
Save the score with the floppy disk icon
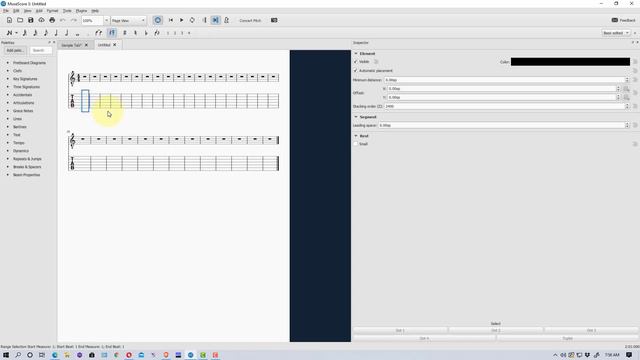pos(31,20)
